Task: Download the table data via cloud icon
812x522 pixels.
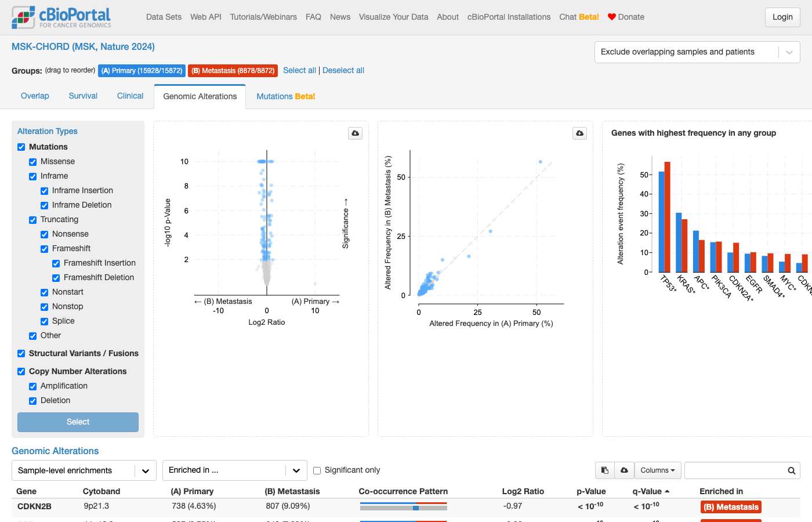Action: [x=624, y=470]
